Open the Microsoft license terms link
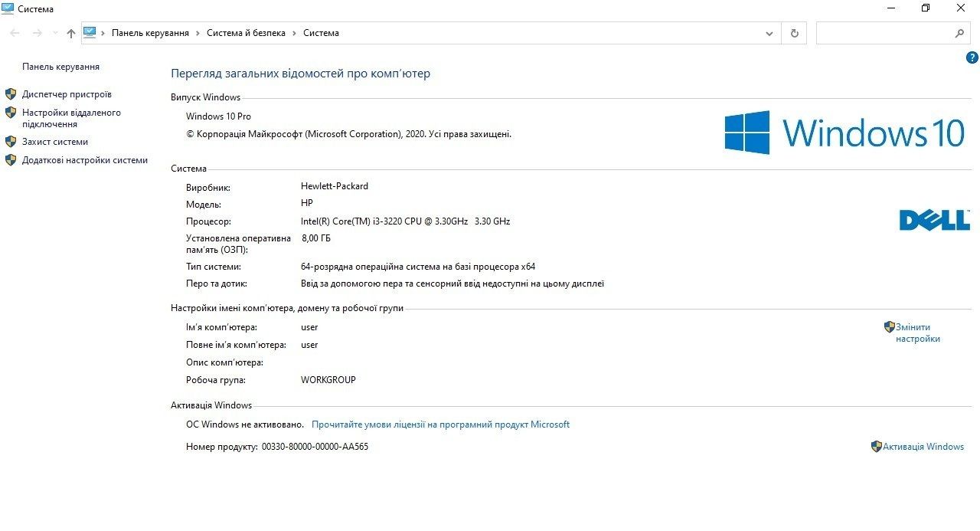 440,424
